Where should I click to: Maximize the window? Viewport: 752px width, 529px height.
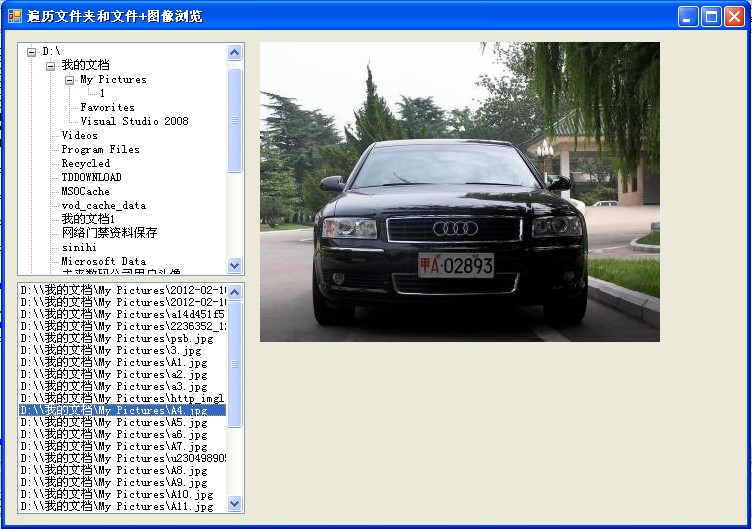point(711,17)
